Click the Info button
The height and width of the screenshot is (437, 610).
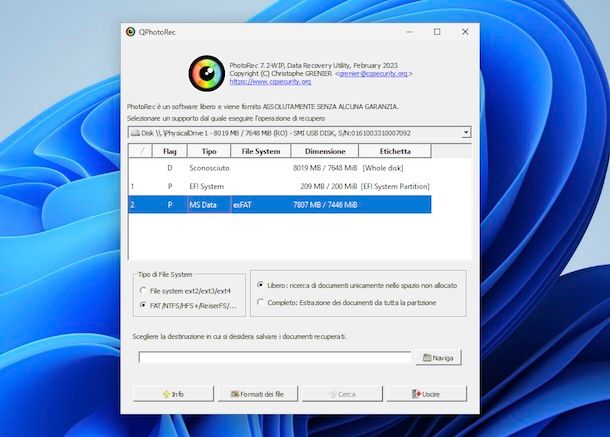(173, 394)
